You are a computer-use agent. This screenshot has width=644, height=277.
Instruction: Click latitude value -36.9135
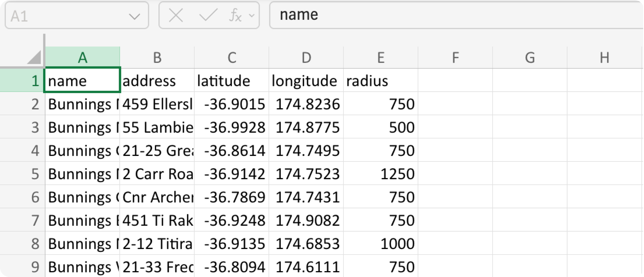[x=232, y=243]
